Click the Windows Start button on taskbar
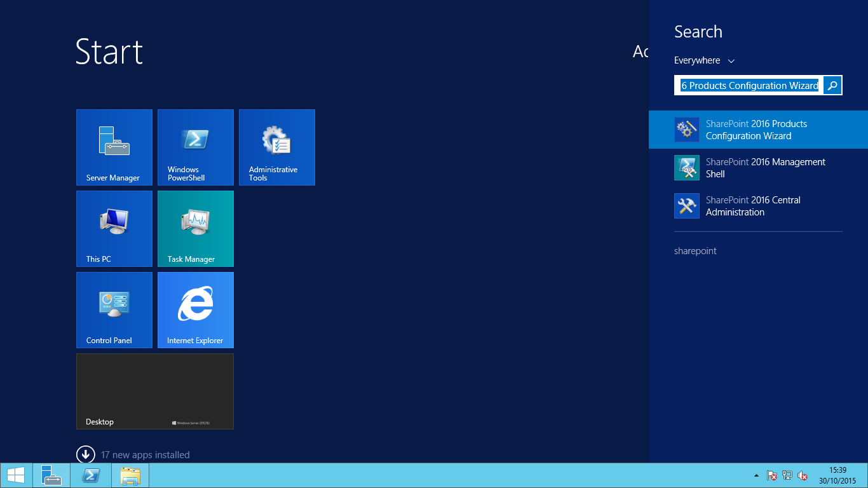 click(x=16, y=475)
